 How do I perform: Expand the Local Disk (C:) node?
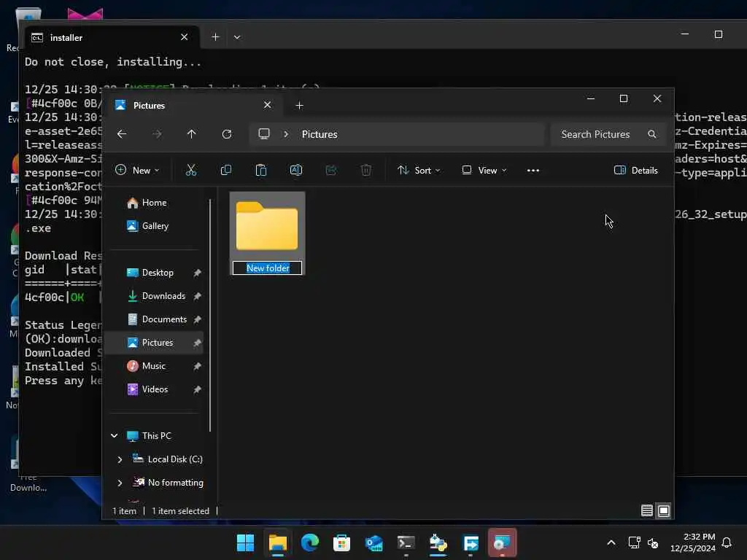pos(120,459)
